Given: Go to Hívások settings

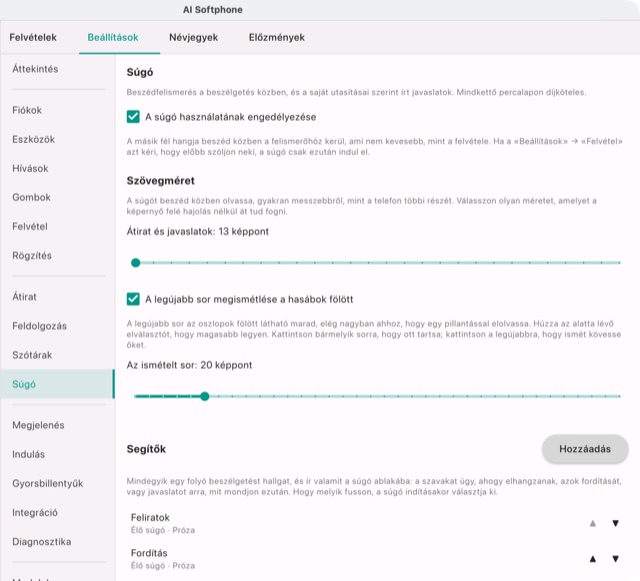Looking at the screenshot, I should pos(57,168).
